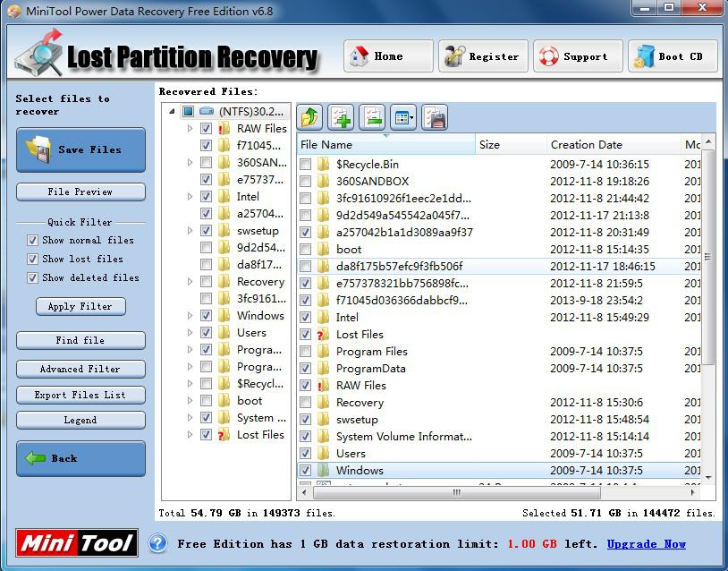Click the Register button

tap(483, 56)
